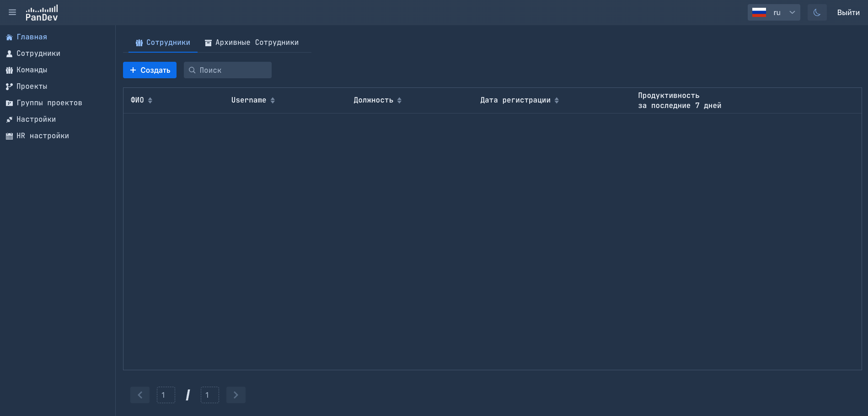The image size is (868, 416).
Task: Click the next page pagination arrow
Action: (236, 395)
